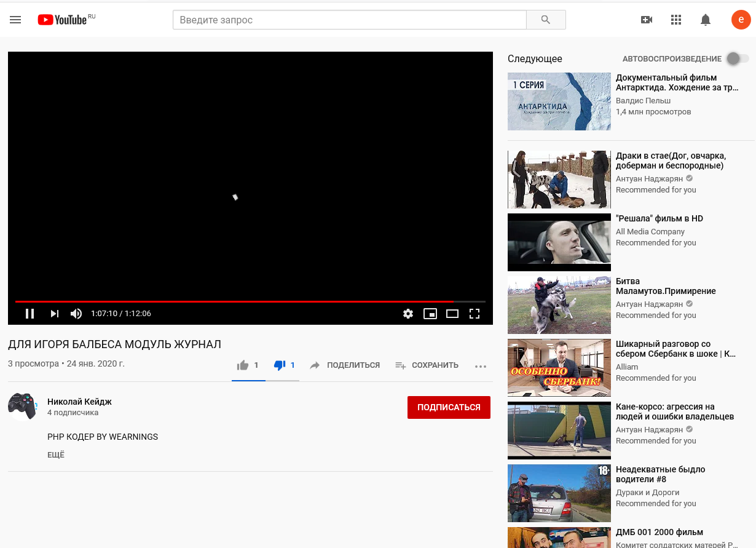756x548 pixels.
Task: Open player settings gear menu
Action: (x=408, y=314)
